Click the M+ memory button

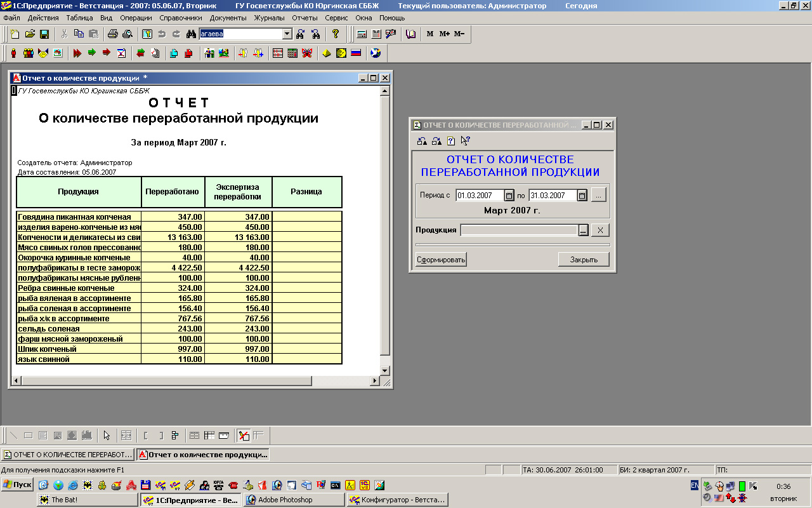444,34
